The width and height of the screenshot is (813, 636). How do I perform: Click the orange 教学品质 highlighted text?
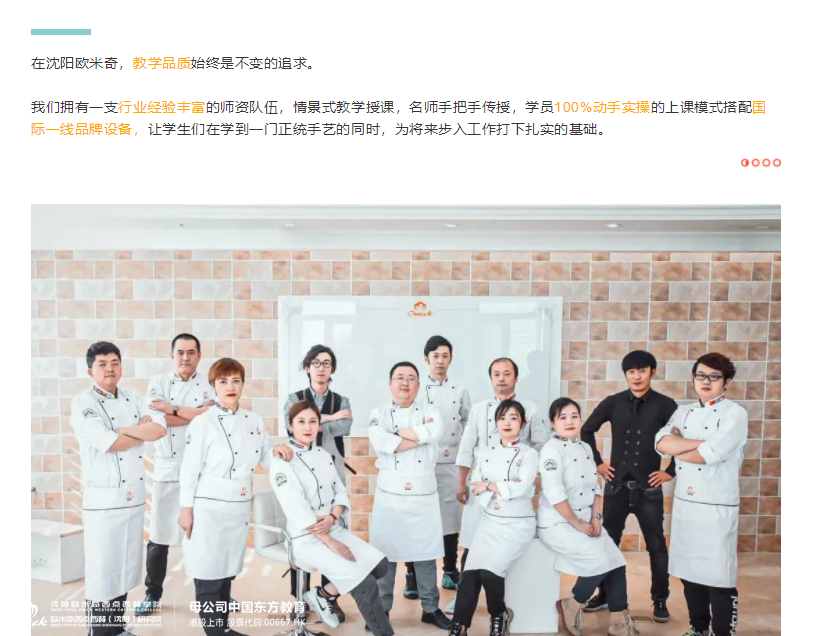tap(161, 63)
